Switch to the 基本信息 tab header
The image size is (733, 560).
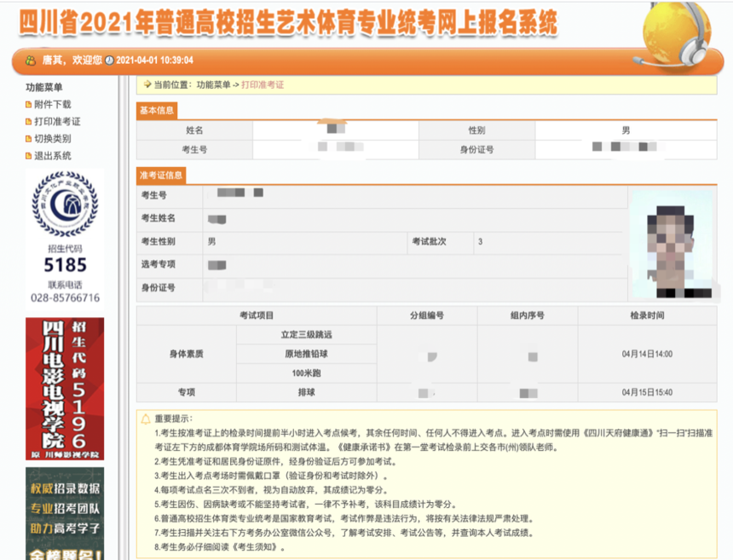pyautogui.click(x=157, y=110)
